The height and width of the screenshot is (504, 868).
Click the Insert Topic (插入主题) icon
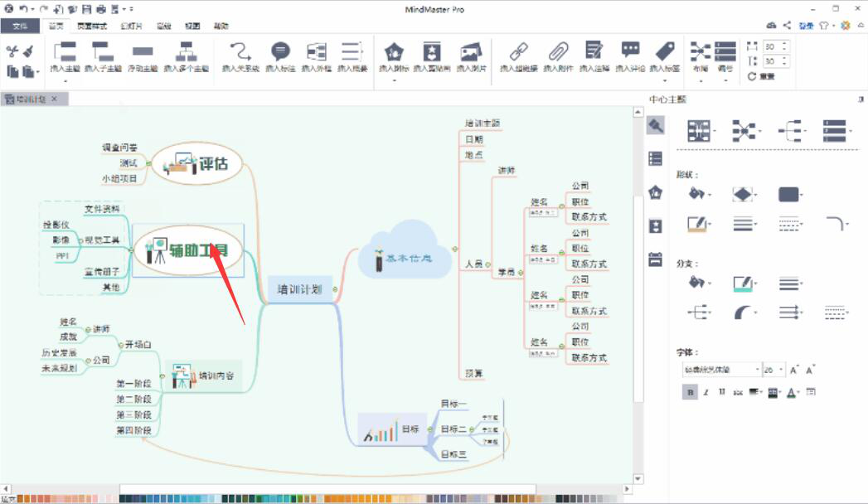tap(65, 51)
